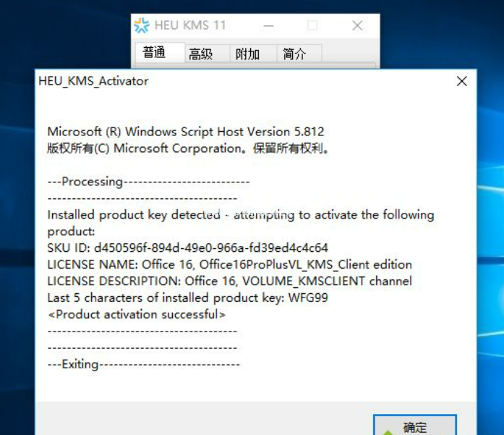Viewport: 504px width, 435px height.
Task: Close the HEU_KMS_Activator dialog with X
Action: 461,81
